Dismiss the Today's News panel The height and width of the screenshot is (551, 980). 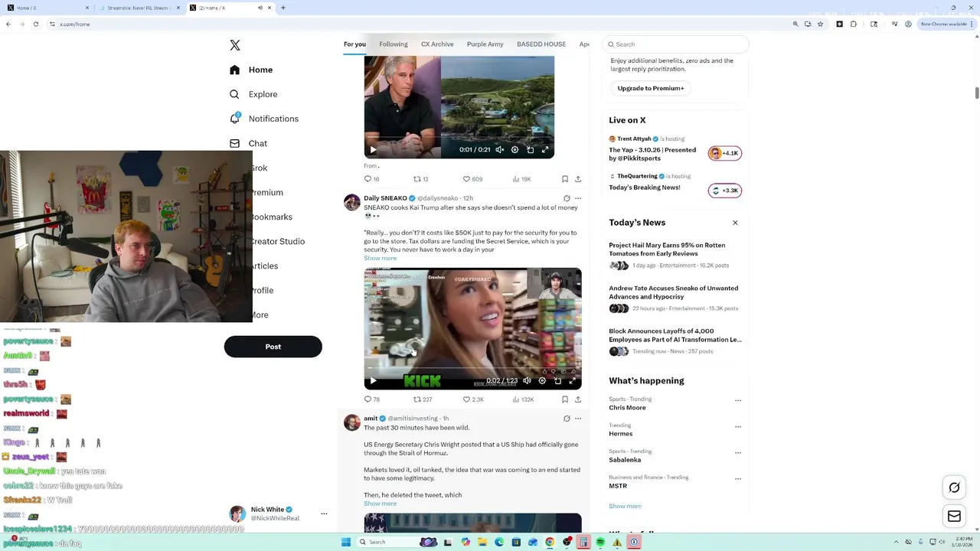tap(735, 223)
